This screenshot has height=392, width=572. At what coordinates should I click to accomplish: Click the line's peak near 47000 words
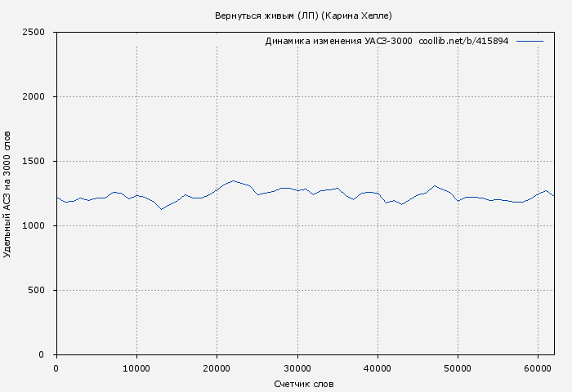[434, 186]
